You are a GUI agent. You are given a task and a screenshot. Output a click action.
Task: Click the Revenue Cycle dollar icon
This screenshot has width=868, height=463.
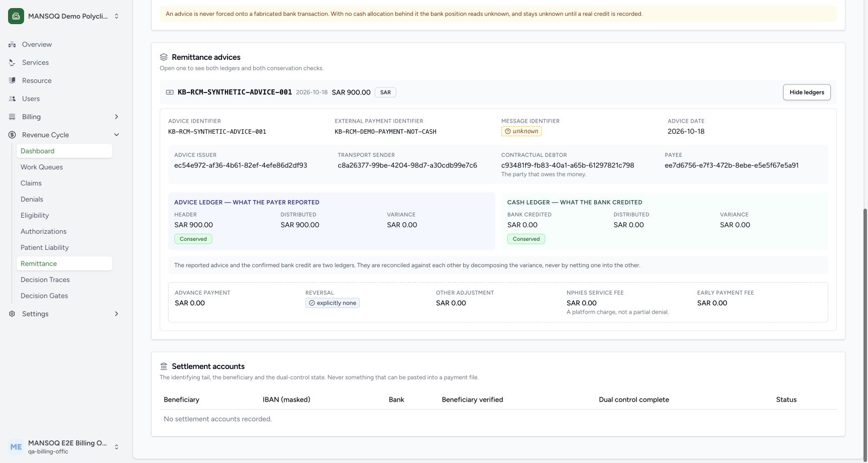pyautogui.click(x=12, y=135)
